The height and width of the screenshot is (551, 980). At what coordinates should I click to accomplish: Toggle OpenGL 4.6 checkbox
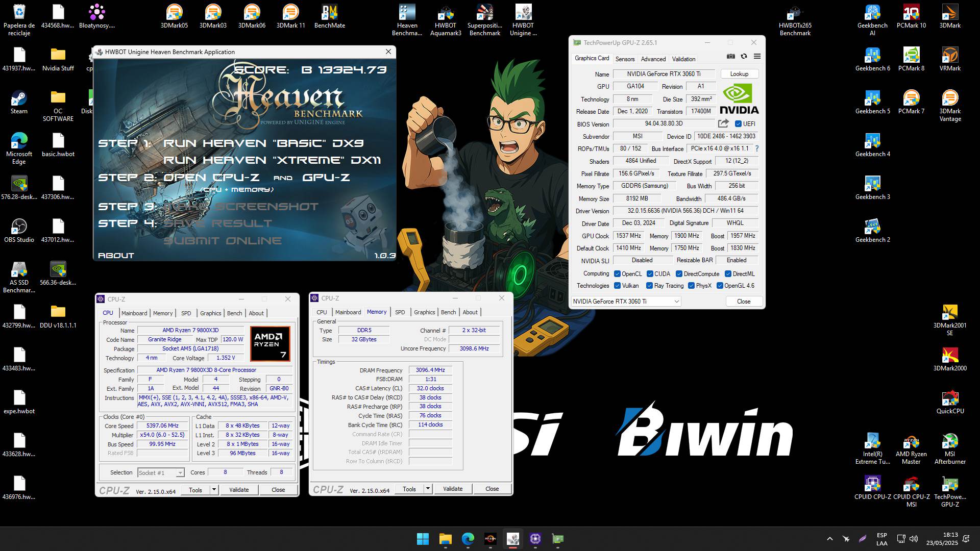click(x=720, y=285)
